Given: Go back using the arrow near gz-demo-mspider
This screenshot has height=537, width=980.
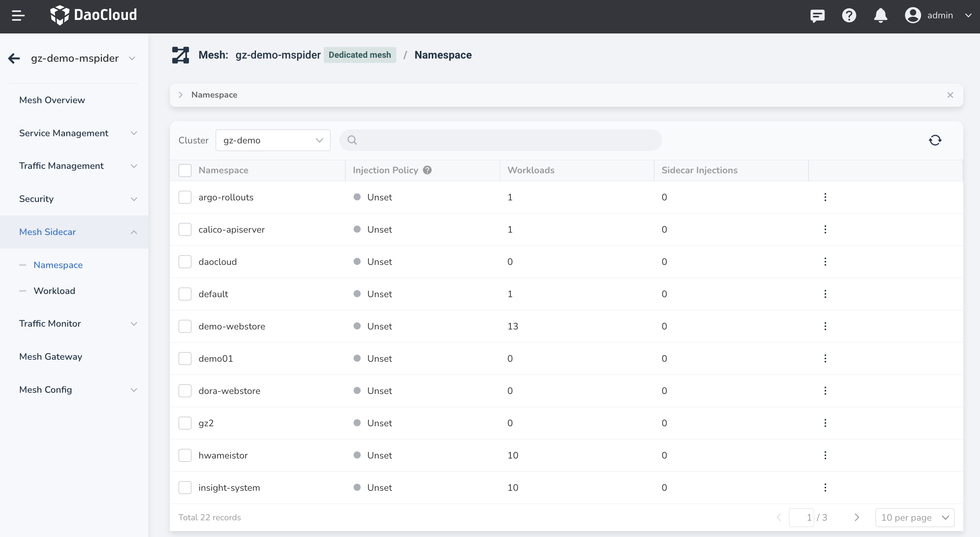Looking at the screenshot, I should (14, 58).
